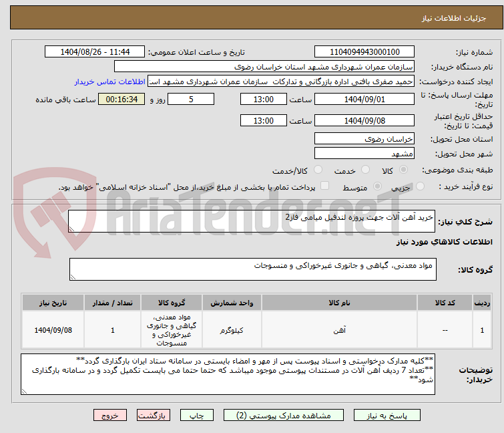Click the buyer organization name field

pos(264,67)
